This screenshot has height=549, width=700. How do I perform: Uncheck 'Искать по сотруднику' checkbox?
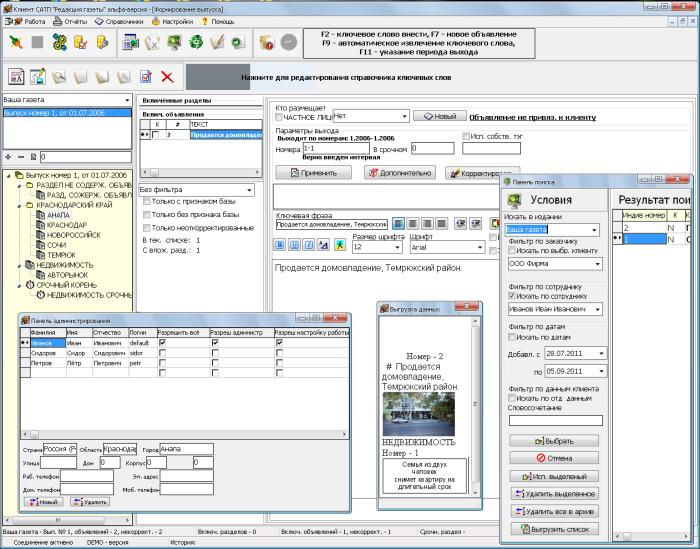click(513, 296)
